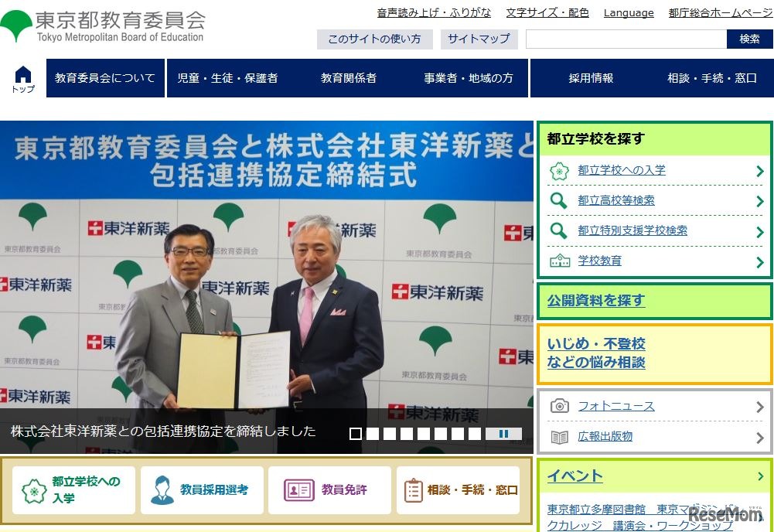Click このサイトの使い方 button
The width and height of the screenshot is (774, 532).
[x=375, y=39]
